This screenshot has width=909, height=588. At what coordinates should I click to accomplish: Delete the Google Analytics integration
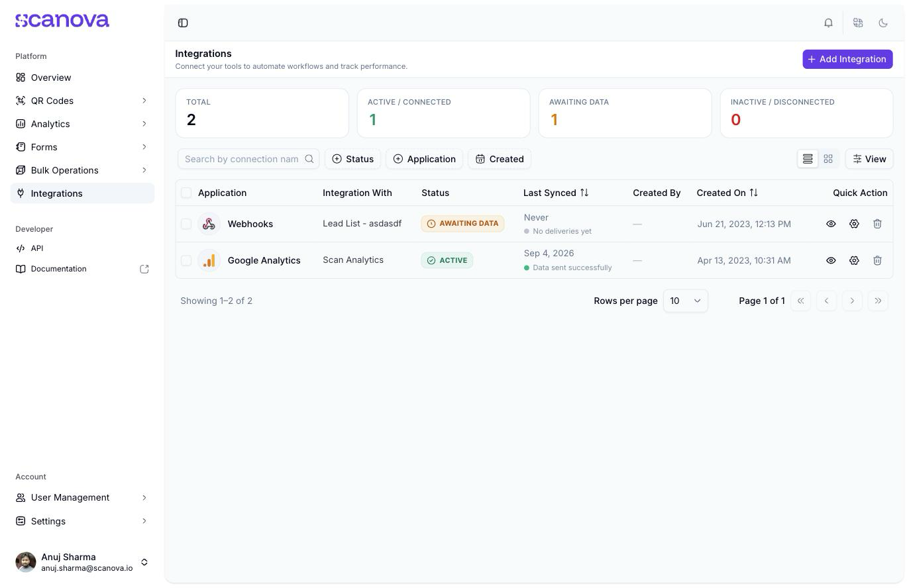click(877, 260)
